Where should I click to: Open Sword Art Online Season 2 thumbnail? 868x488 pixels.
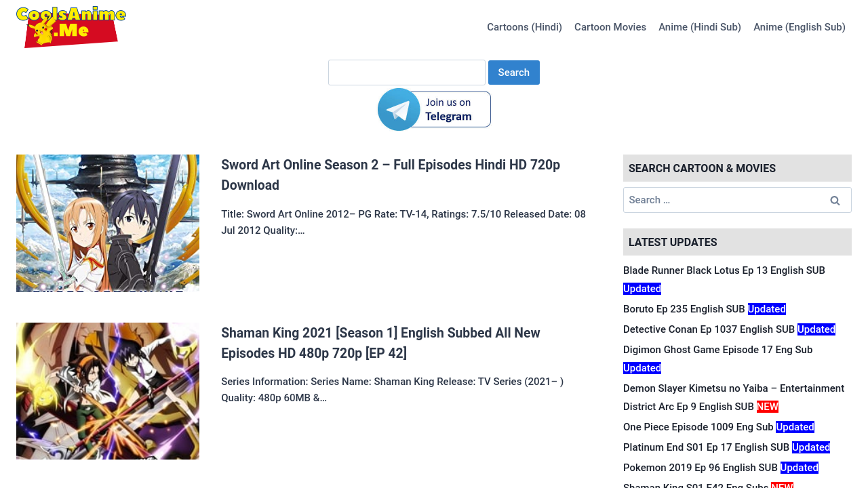pos(108,223)
